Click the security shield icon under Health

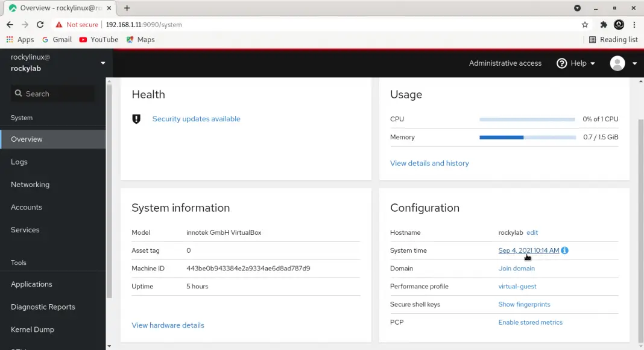click(x=136, y=119)
